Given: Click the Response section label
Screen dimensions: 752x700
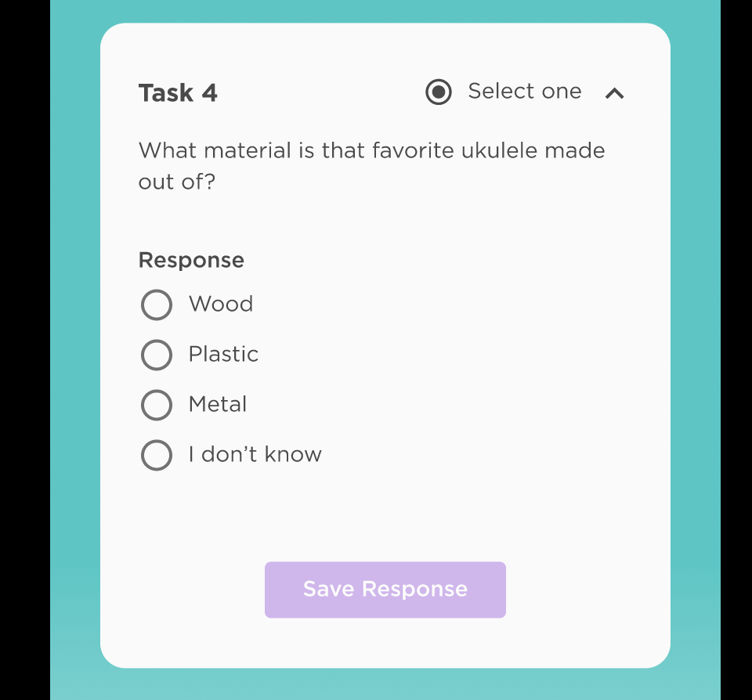Looking at the screenshot, I should click(x=191, y=260).
